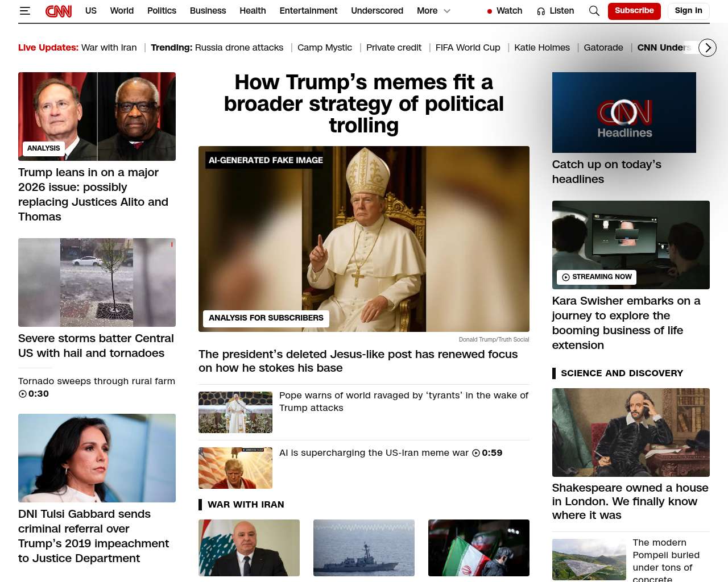Select the Health menu item
Screen dimensions: 728x582
pos(253,11)
